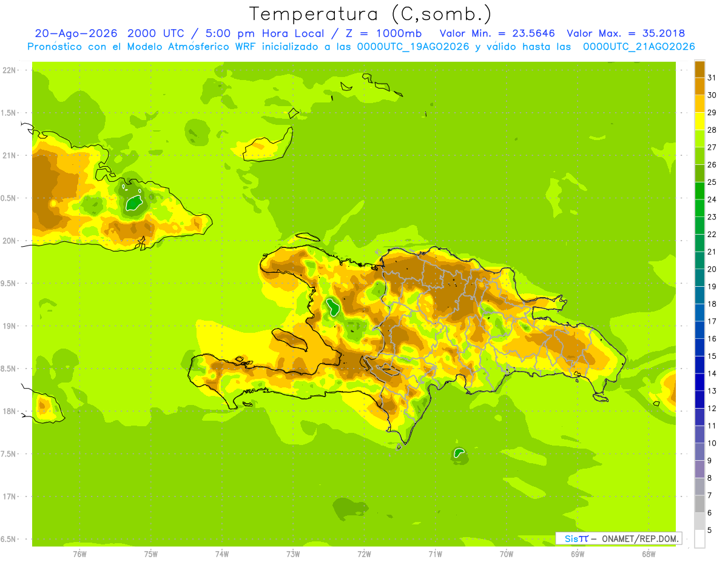728x562 pixels.
Task: Click the valid-until time "0000UTC_21AGO2026"
Action: pyautogui.click(x=639, y=47)
